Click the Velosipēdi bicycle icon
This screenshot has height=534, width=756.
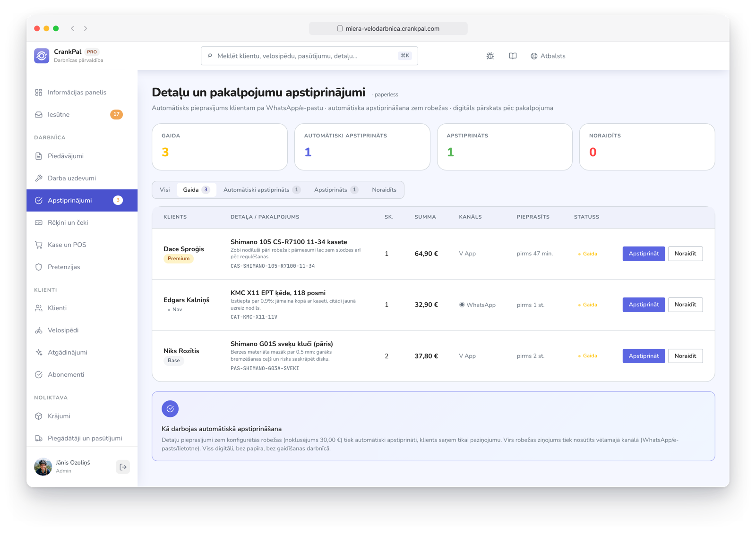point(39,331)
